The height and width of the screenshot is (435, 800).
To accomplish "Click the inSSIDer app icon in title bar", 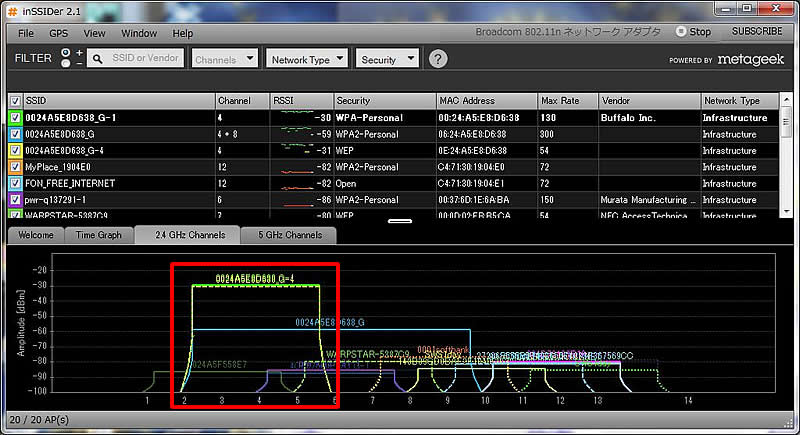I will pos(12,11).
